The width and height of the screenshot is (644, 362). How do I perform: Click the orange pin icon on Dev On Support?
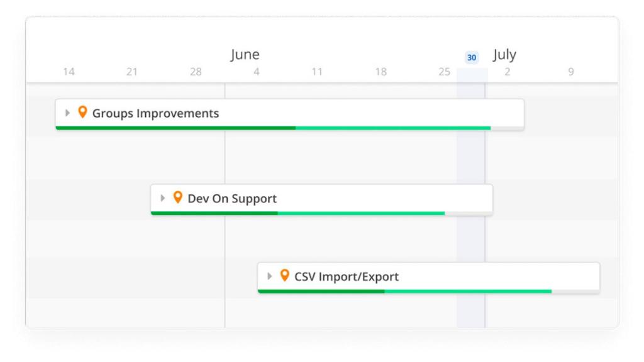coord(178,198)
